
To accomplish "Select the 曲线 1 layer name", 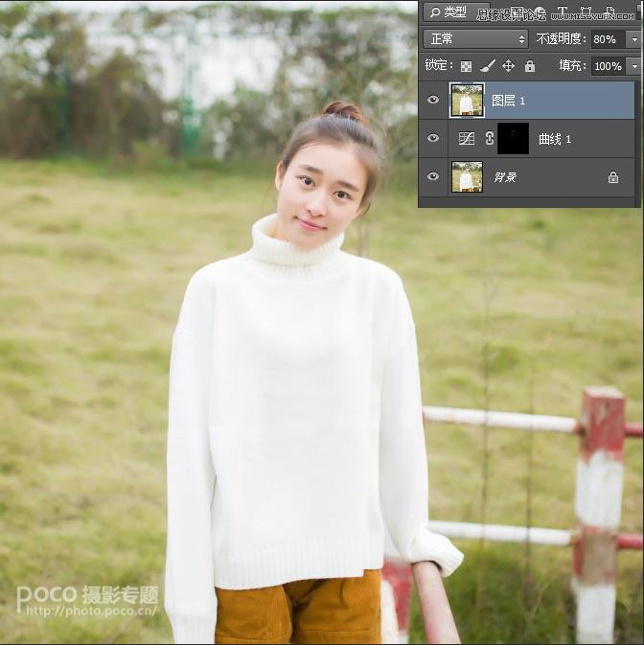I will [554, 139].
